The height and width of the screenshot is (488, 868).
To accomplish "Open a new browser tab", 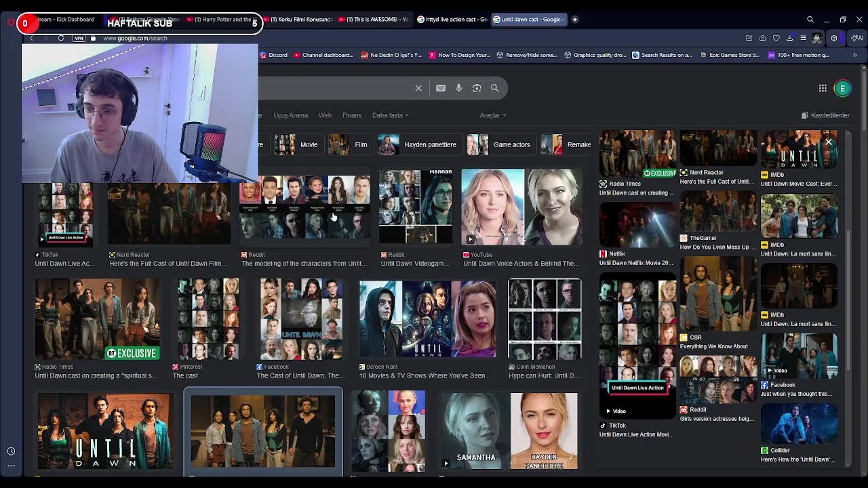I will coord(574,20).
